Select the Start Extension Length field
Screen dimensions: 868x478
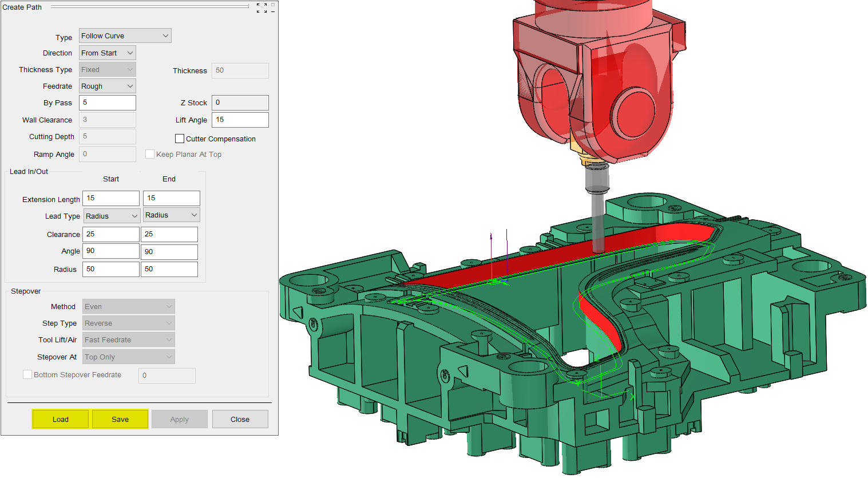[111, 199]
